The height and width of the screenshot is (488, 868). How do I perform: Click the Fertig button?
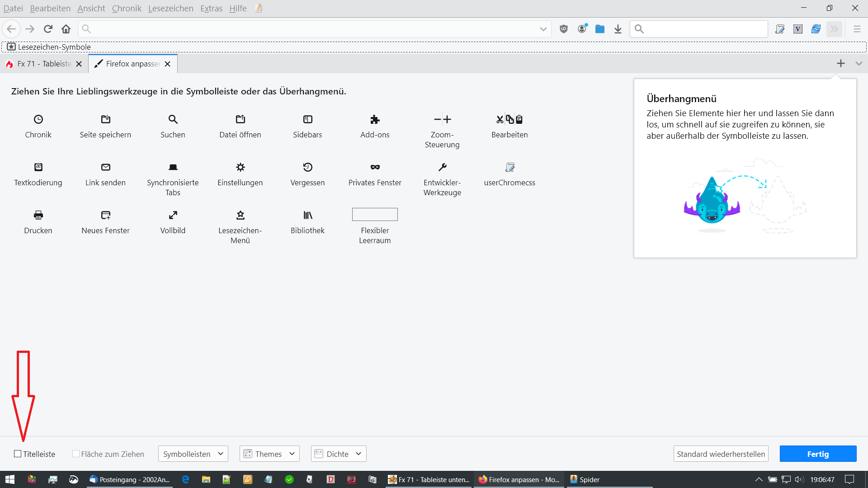coord(818,454)
